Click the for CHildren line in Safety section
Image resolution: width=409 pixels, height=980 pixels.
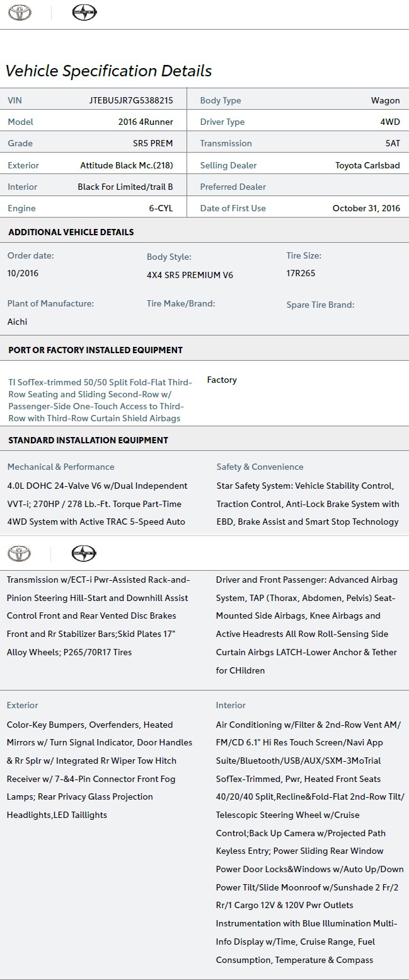tap(241, 670)
